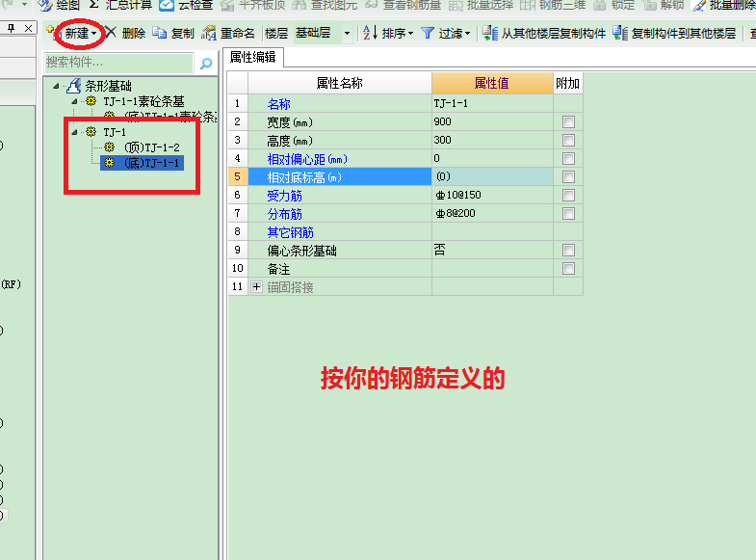Click the height value 300
Screen dimensions: 756x560
(x=492, y=140)
